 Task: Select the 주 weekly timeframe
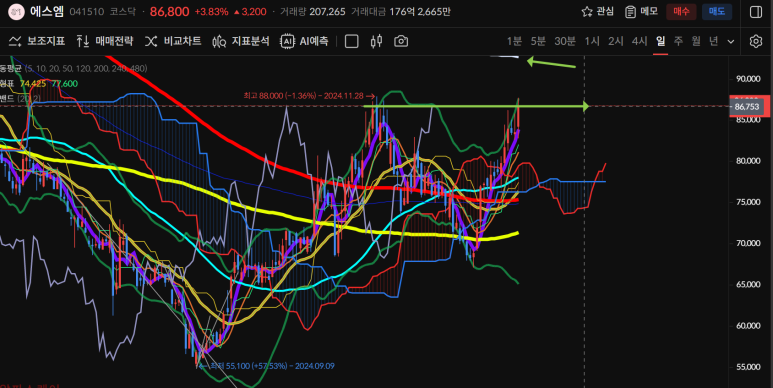click(x=678, y=41)
